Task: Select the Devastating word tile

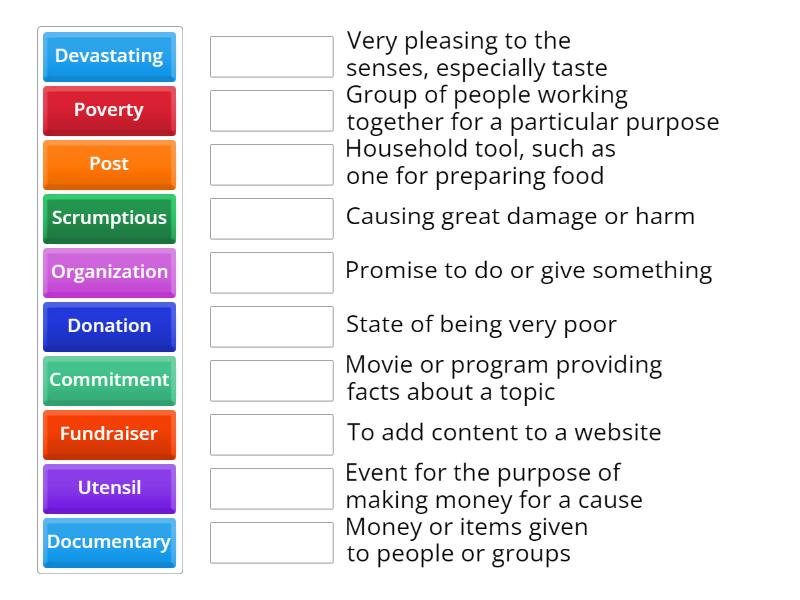Action: [109, 57]
